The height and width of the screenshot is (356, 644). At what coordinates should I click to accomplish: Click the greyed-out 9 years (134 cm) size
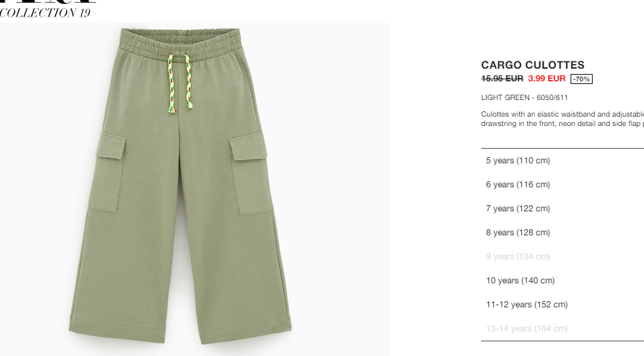563,257
